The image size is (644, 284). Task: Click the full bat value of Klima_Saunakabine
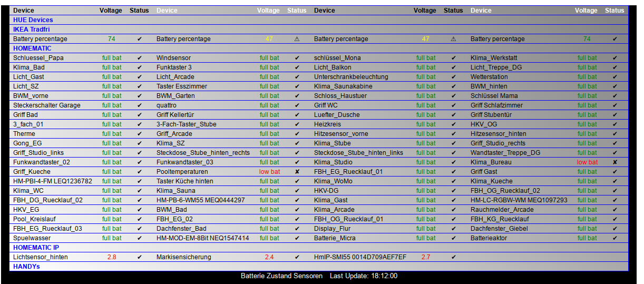tap(426, 86)
